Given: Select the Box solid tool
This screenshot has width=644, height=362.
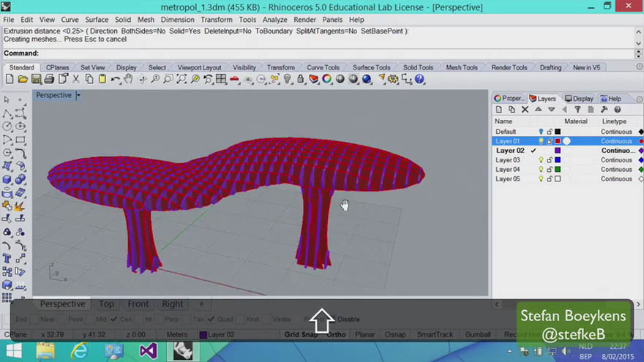Looking at the screenshot, I should [7, 179].
